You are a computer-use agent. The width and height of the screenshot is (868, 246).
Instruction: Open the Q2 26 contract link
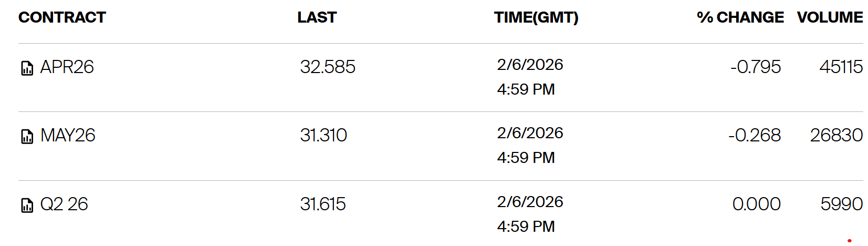(x=64, y=204)
